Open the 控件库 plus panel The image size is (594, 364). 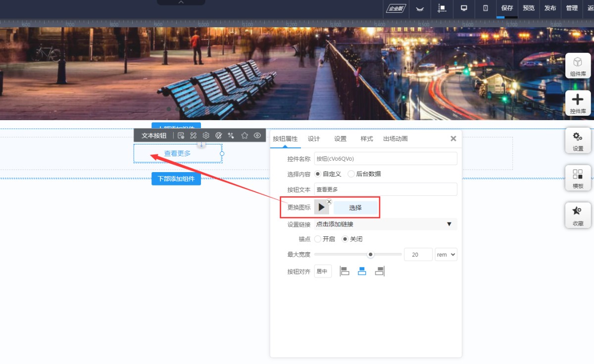[578, 103]
